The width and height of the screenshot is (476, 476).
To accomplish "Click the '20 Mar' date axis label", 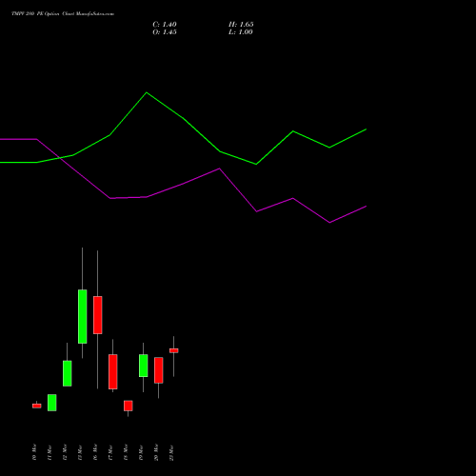I will pyautogui.click(x=156, y=452).
